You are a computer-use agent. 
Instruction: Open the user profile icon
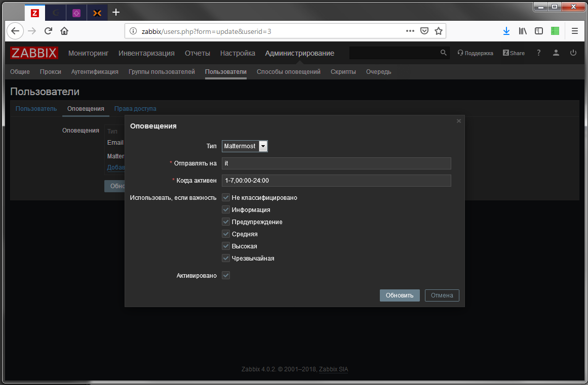tap(555, 53)
